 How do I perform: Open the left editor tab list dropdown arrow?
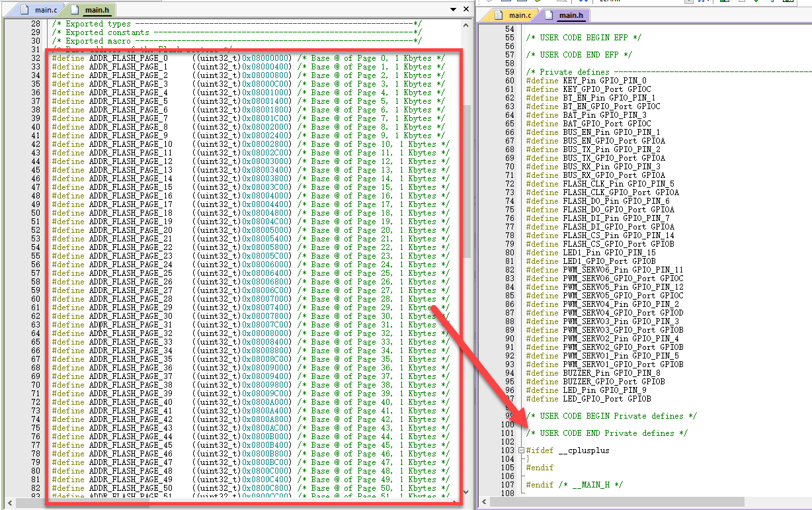click(x=453, y=9)
